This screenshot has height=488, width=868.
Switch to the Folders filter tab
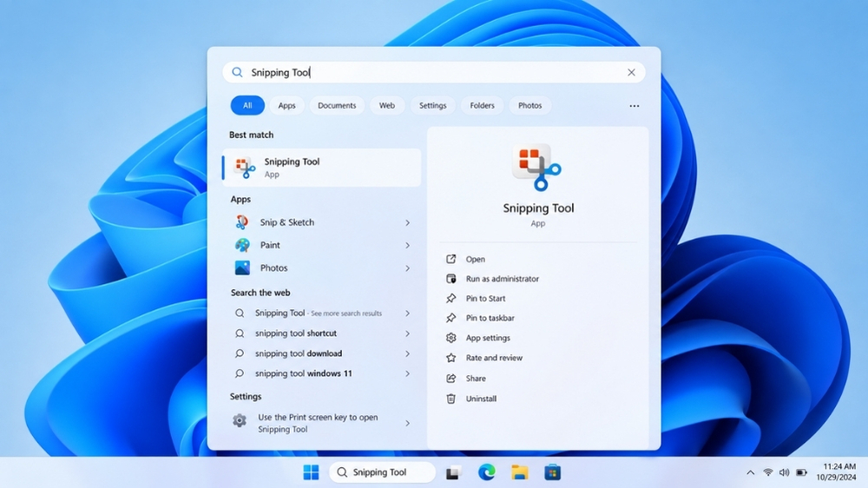[482, 105]
